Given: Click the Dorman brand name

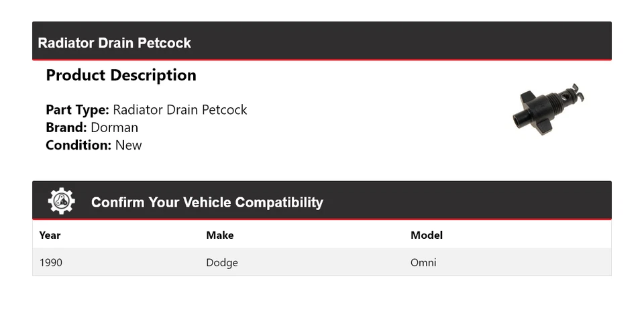Looking at the screenshot, I should [x=114, y=127].
